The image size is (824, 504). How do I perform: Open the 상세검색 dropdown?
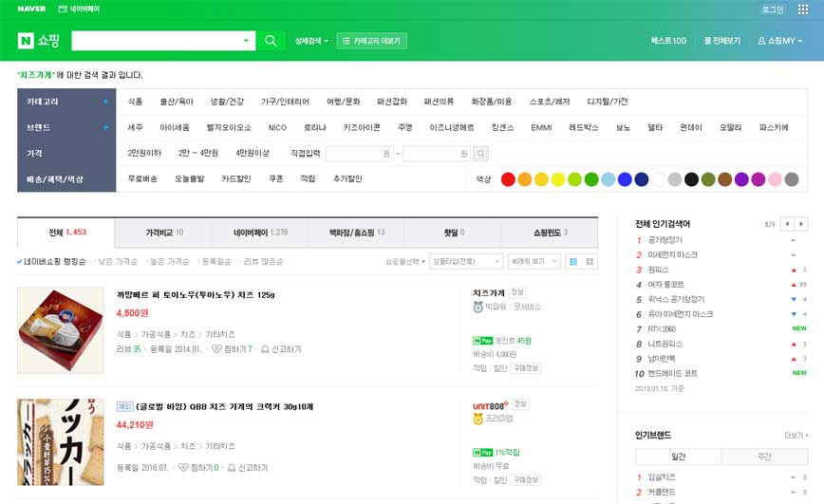311,41
